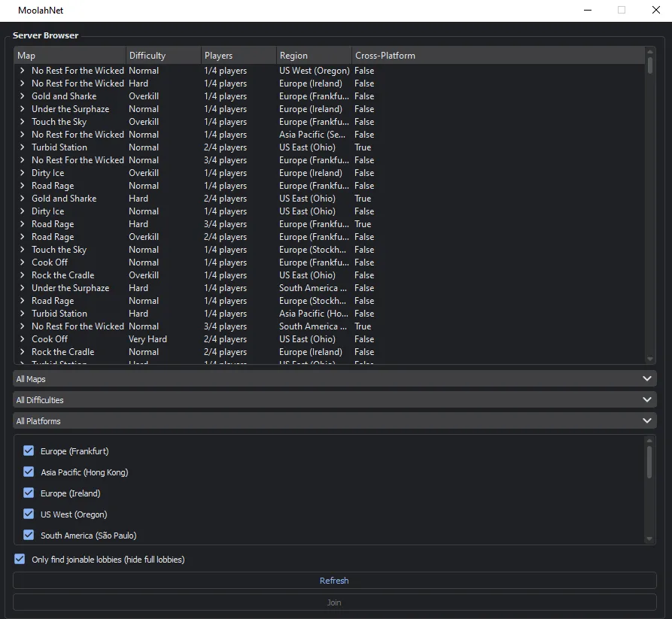Select Gold and Sharke Hard server
672x619 pixels.
(329, 199)
